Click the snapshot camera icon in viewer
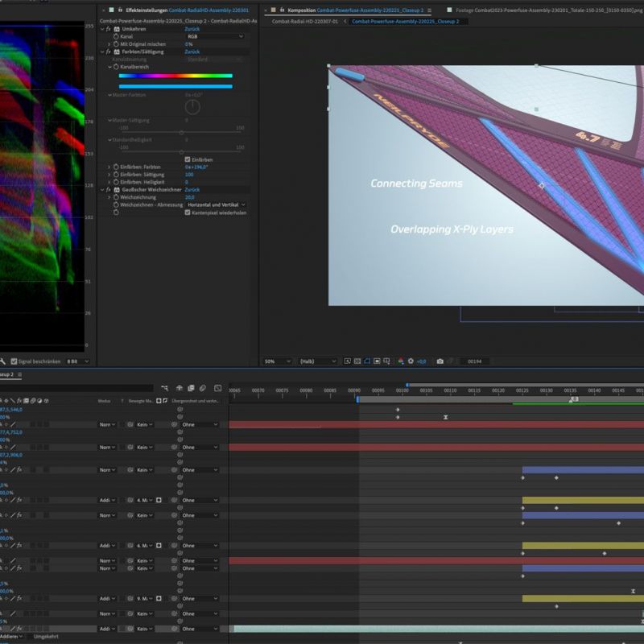The height and width of the screenshot is (644, 644). coord(440,361)
